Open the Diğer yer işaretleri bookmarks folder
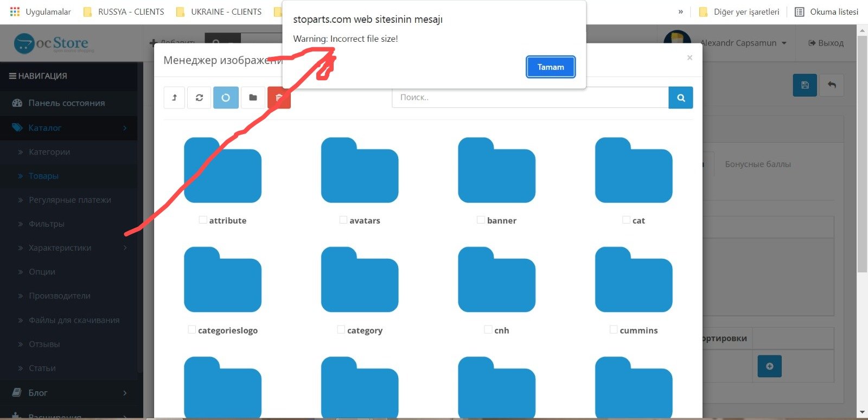The height and width of the screenshot is (420, 868). tap(739, 11)
